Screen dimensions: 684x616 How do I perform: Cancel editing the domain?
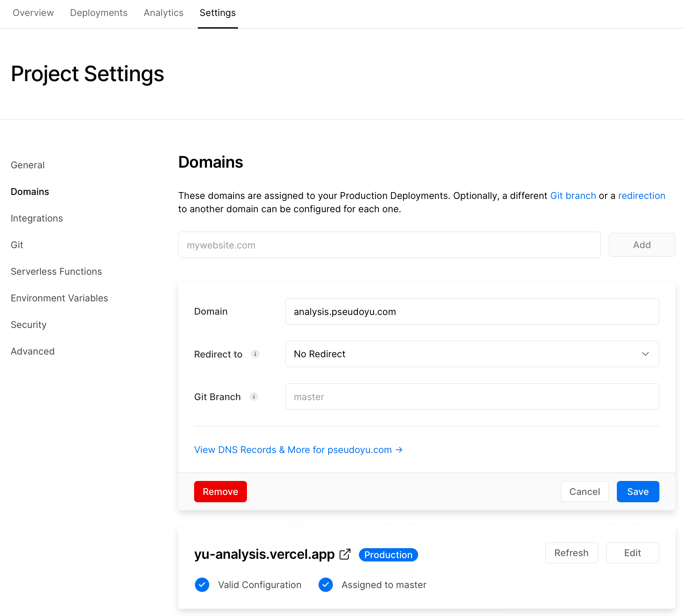click(584, 492)
